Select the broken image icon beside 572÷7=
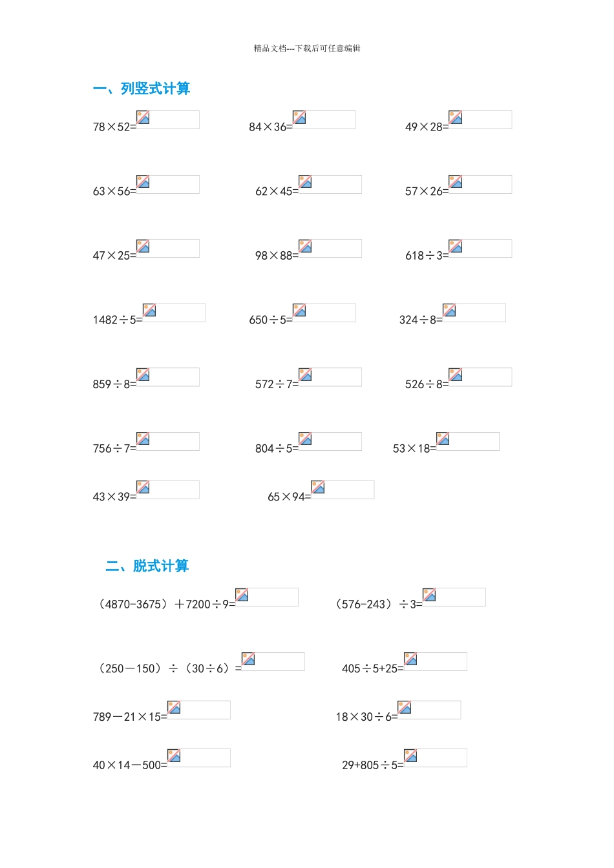Image resolution: width=614 pixels, height=868 pixels. [x=306, y=375]
